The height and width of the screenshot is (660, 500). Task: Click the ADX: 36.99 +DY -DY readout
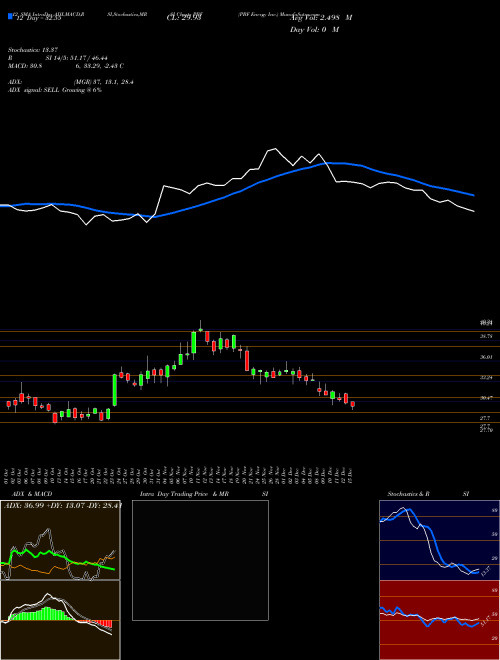click(x=63, y=505)
